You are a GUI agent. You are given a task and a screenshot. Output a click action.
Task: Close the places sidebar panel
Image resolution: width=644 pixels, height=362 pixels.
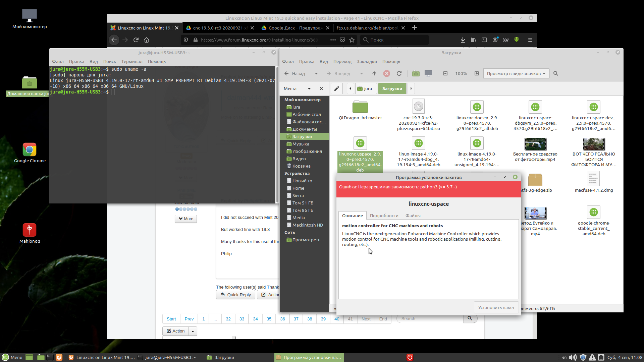(321, 88)
